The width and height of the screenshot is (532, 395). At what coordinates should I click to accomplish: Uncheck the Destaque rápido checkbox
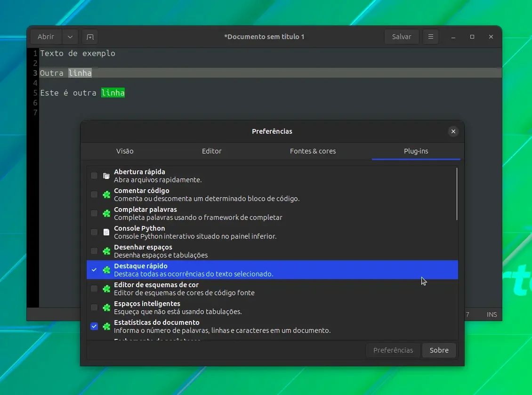tap(94, 270)
